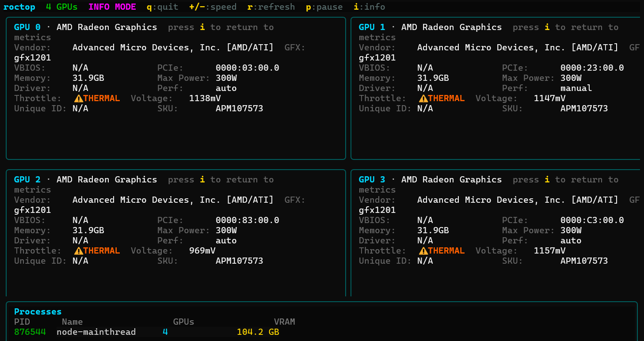Click the r:refresh shortcut in header
The image size is (644, 341).
click(271, 7)
